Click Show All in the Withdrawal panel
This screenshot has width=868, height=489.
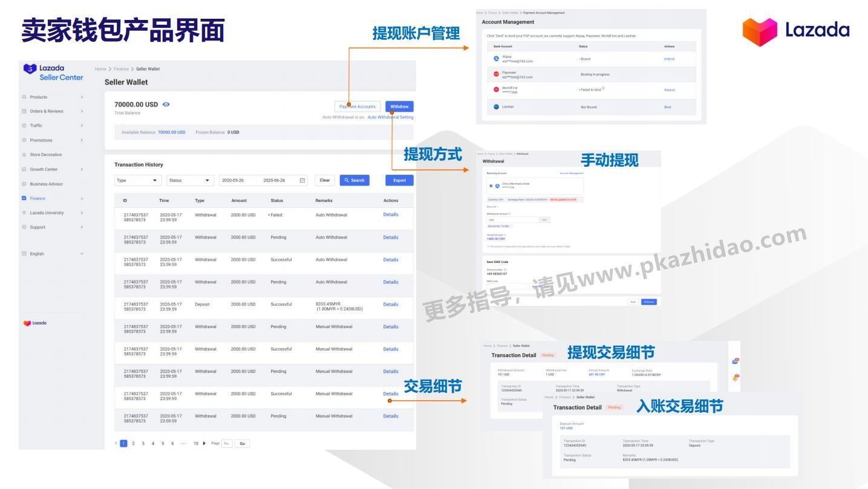pos(492,206)
